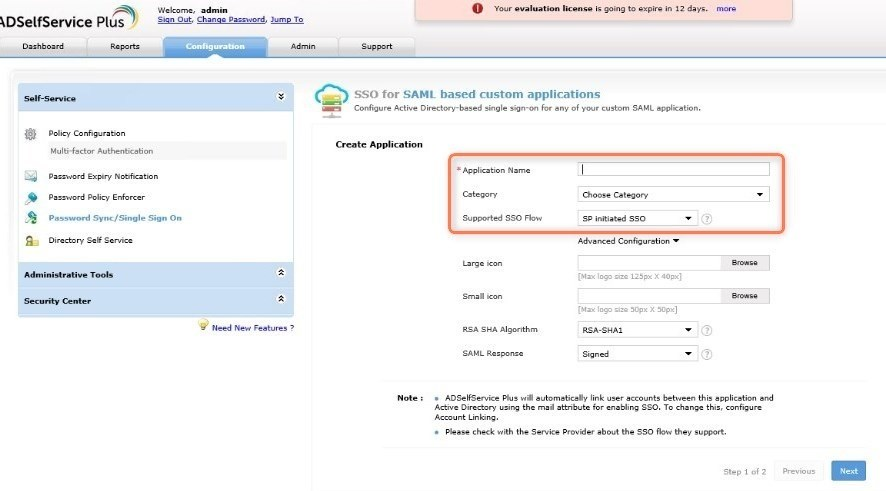Screen dimensions: 886x491
Task: Click the Password Sync/Single Sign On icon
Action: point(31,218)
